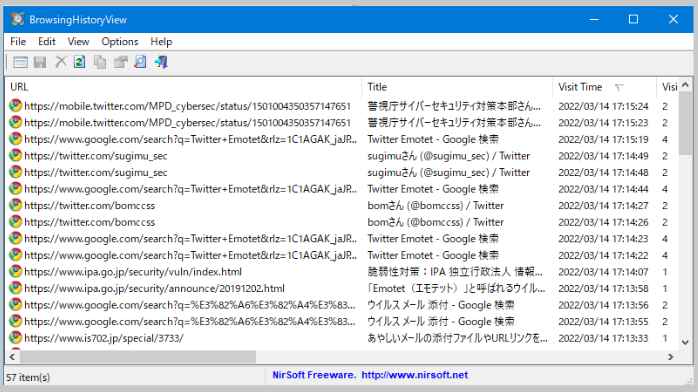Maximize the BrowsingHistoryView window
This screenshot has height=392, width=698.
[x=633, y=19]
